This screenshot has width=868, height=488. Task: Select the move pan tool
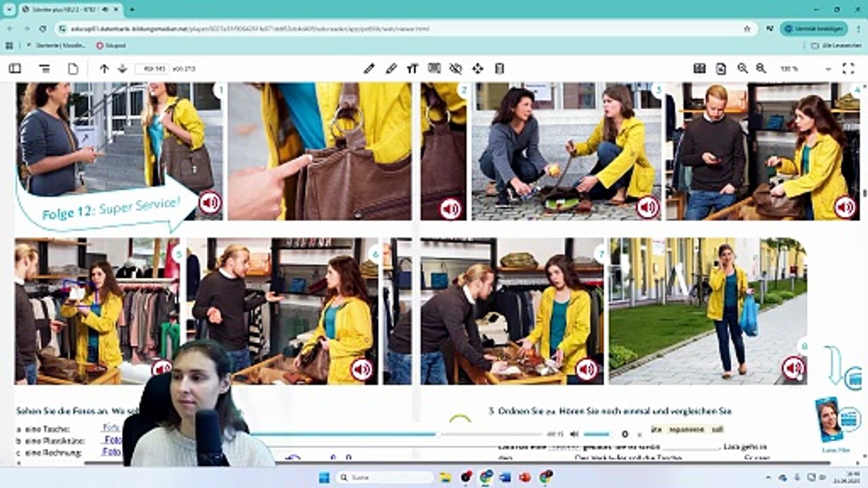pos(477,68)
